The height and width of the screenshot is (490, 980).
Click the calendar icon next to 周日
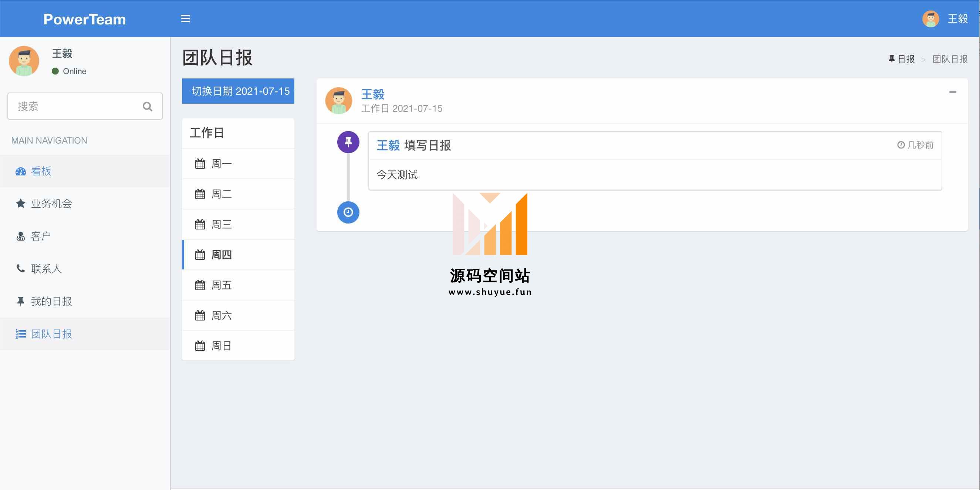pos(200,346)
